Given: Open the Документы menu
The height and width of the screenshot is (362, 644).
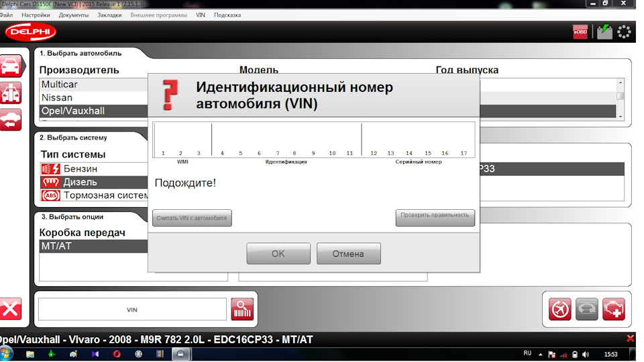Looking at the screenshot, I should pyautogui.click(x=74, y=15).
